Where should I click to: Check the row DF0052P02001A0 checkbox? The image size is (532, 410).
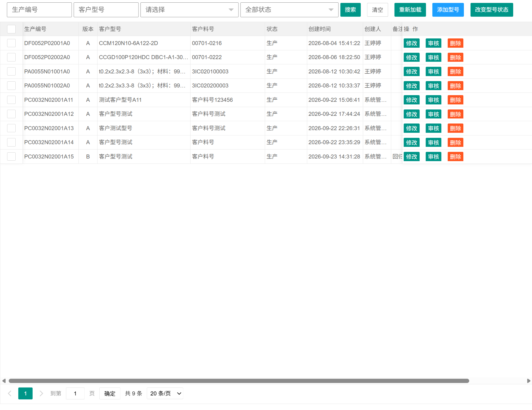pos(11,43)
